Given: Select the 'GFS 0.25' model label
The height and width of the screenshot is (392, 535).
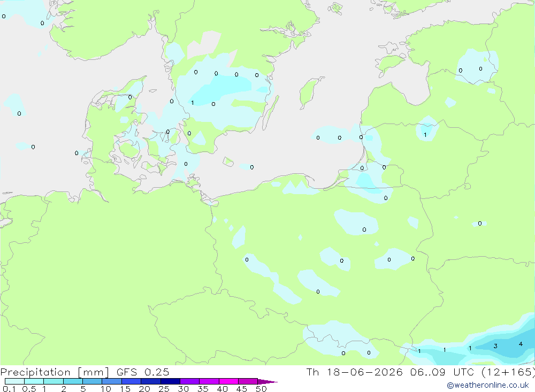Looking at the screenshot, I should tap(143, 372).
